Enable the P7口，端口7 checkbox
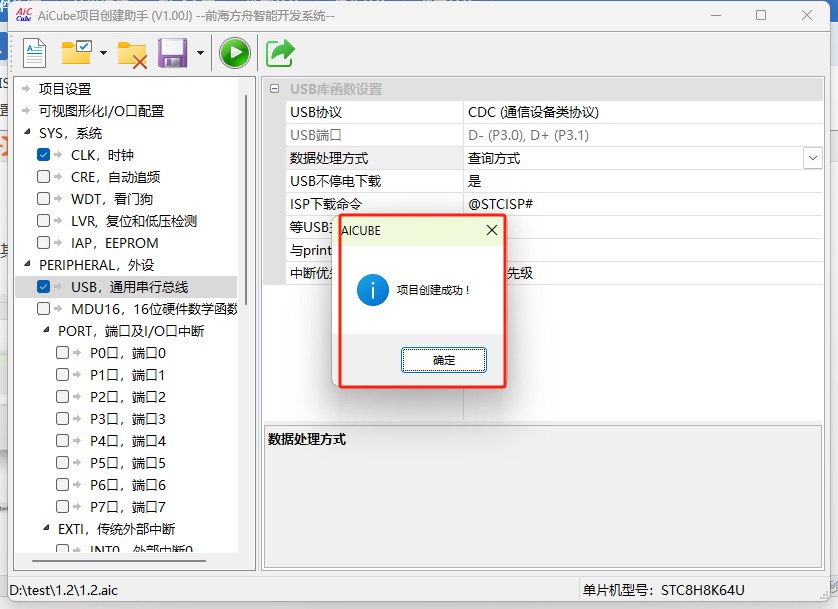The height and width of the screenshot is (609, 838). (x=63, y=506)
